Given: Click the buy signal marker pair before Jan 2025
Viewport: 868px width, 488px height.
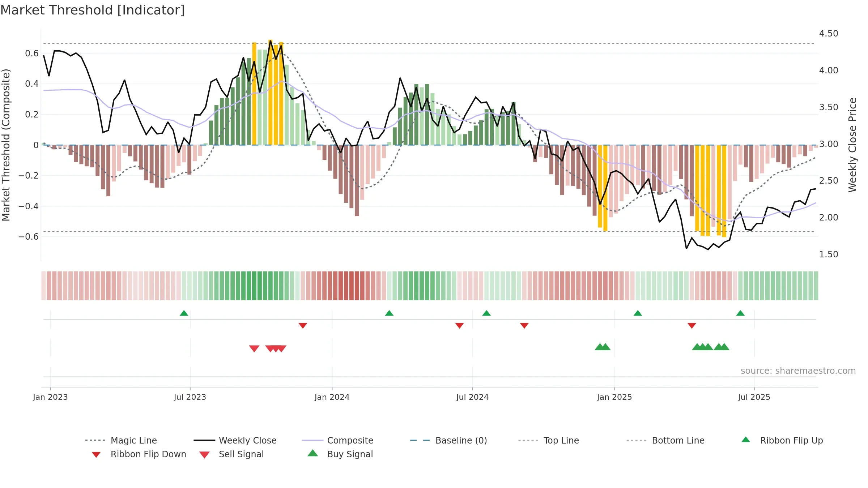Looking at the screenshot, I should (603, 347).
